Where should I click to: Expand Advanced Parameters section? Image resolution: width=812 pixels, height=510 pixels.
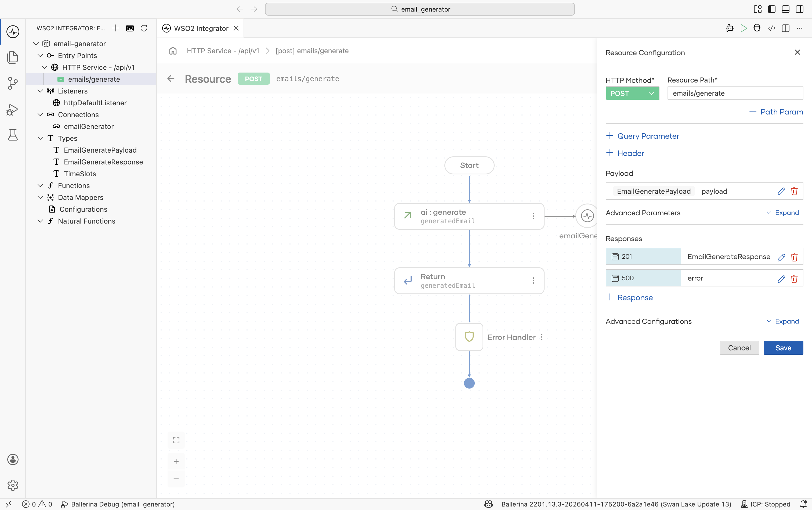(x=783, y=213)
